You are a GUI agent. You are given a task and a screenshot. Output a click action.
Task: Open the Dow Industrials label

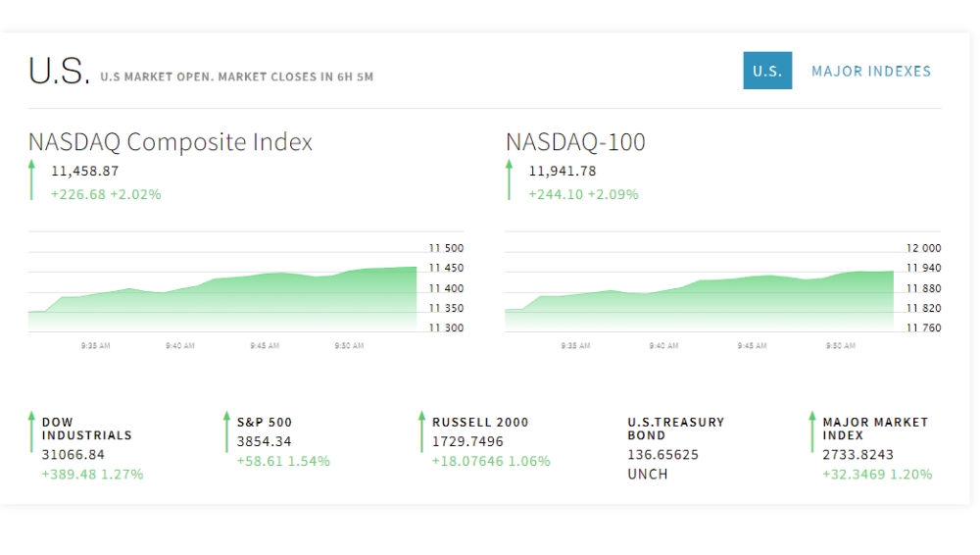(x=87, y=429)
